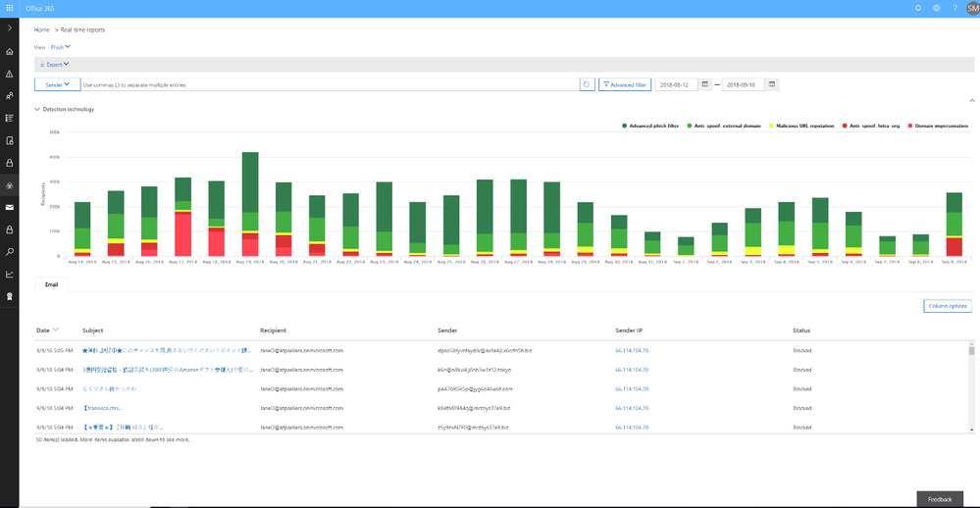Open help question mark icon
The width and height of the screenshot is (980, 508).
pos(954,8)
